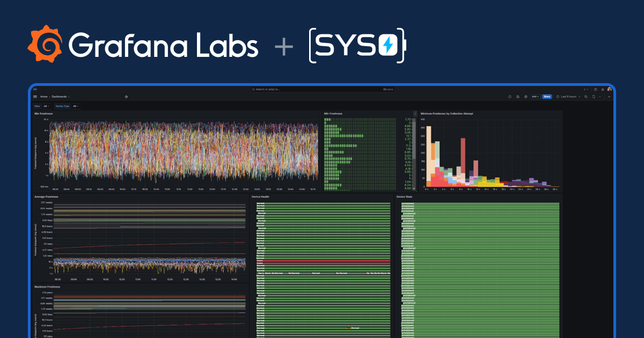Star the current dashboard
Viewport: 644px width, 338px height.
click(x=126, y=97)
